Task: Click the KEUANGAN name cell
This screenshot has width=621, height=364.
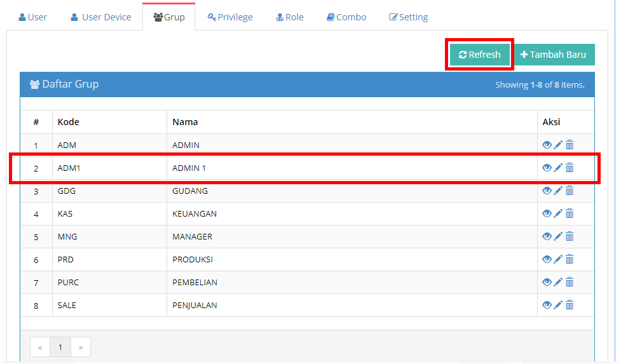Action: pos(352,214)
